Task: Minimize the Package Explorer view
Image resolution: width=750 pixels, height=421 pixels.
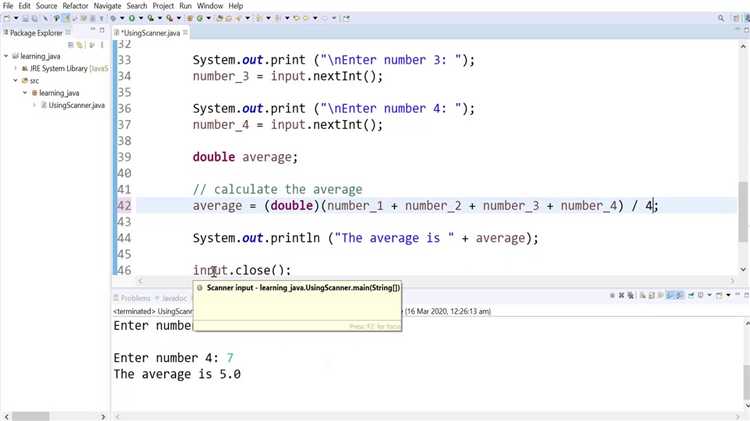Action: (92, 30)
